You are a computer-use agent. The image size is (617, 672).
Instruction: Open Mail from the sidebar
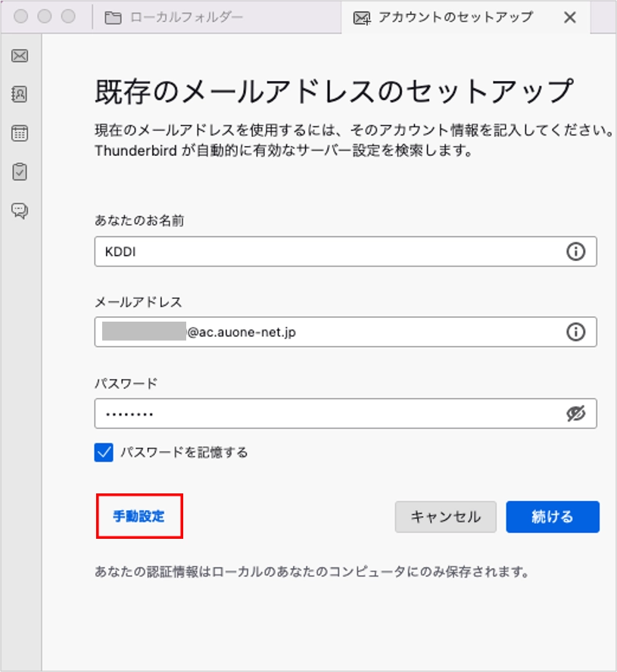19,56
